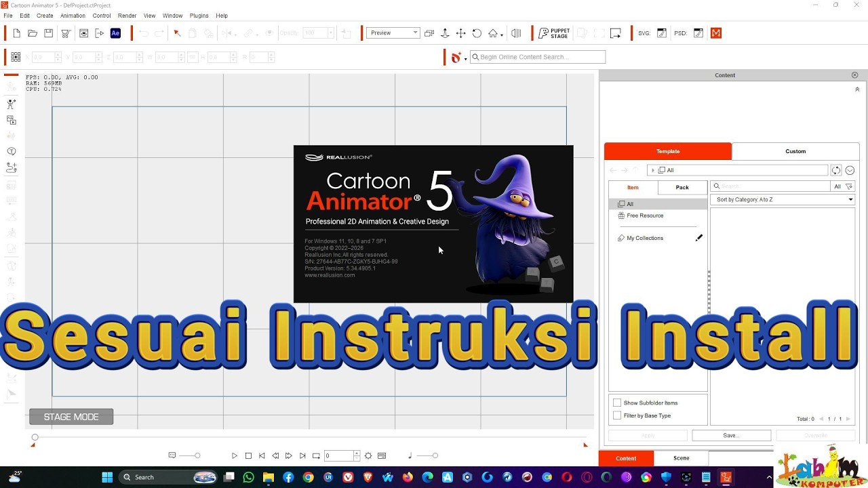The image size is (868, 488).
Task: Select the arrow pick tool
Action: tap(177, 33)
